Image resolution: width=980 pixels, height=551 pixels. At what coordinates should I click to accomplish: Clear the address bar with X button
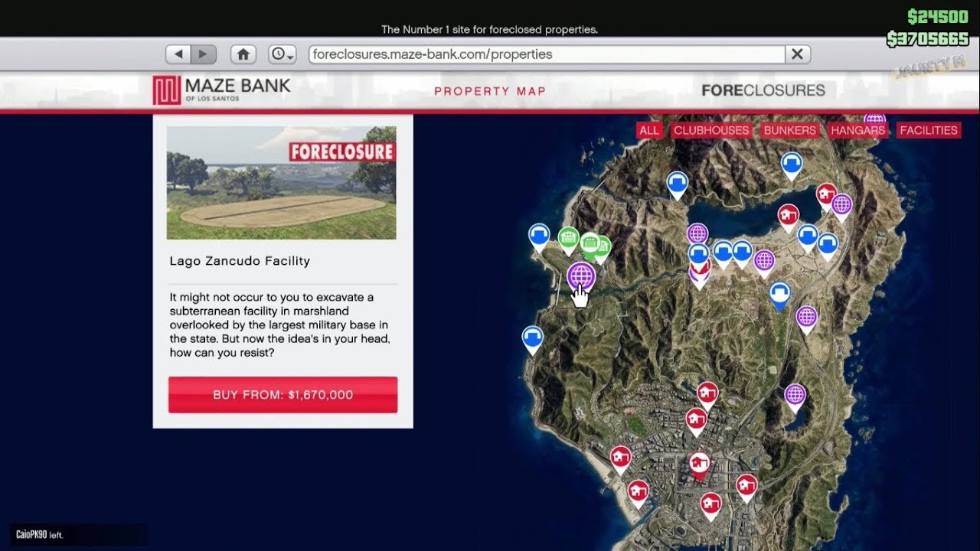(x=796, y=54)
